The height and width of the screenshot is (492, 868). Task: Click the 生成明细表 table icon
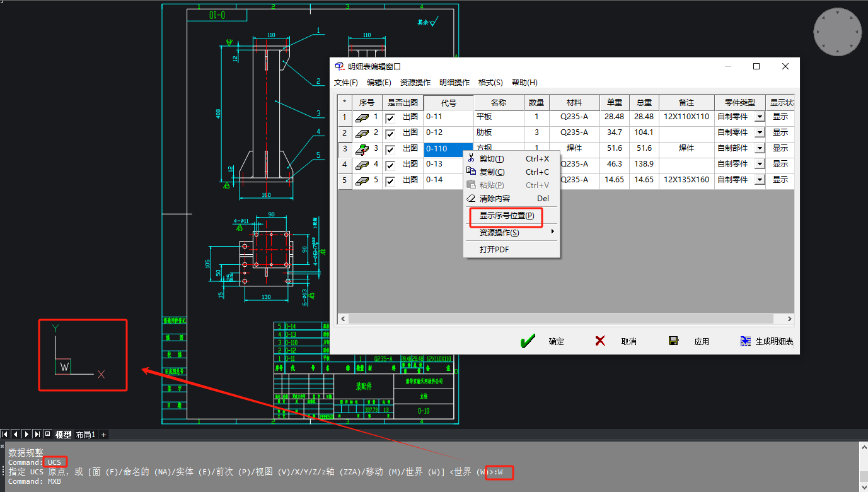click(746, 341)
